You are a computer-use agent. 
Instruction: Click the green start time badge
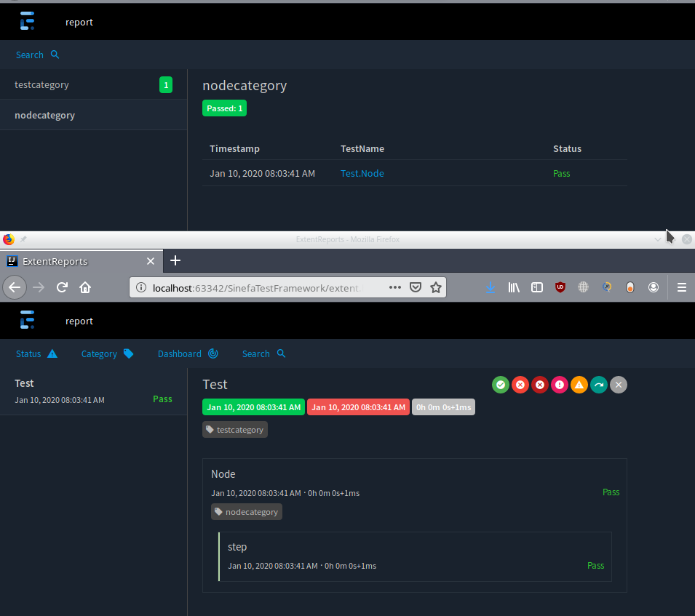(253, 407)
